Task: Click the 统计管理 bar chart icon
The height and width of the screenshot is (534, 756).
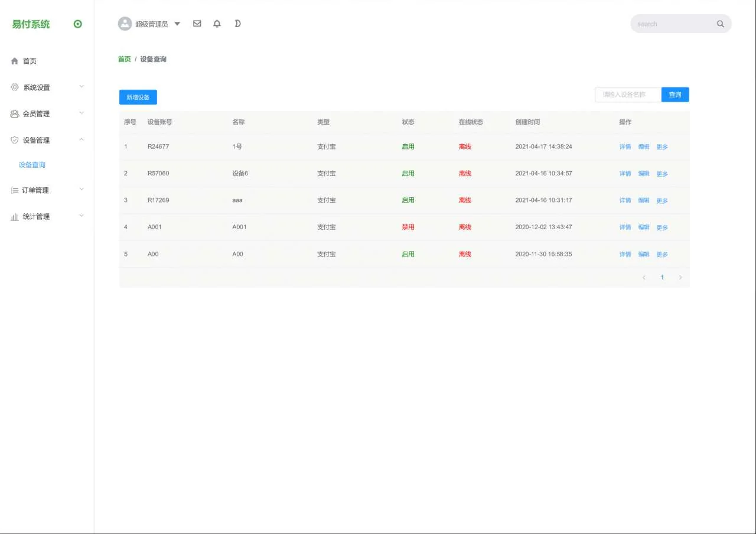Action: pyautogui.click(x=15, y=217)
